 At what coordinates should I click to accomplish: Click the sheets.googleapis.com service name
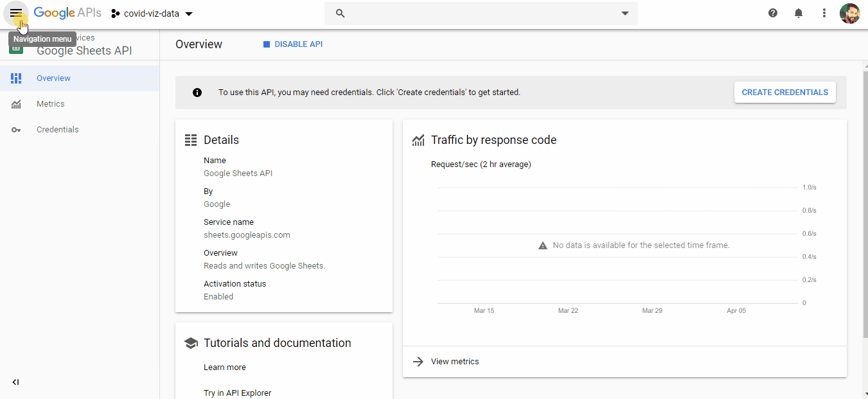[x=247, y=235]
